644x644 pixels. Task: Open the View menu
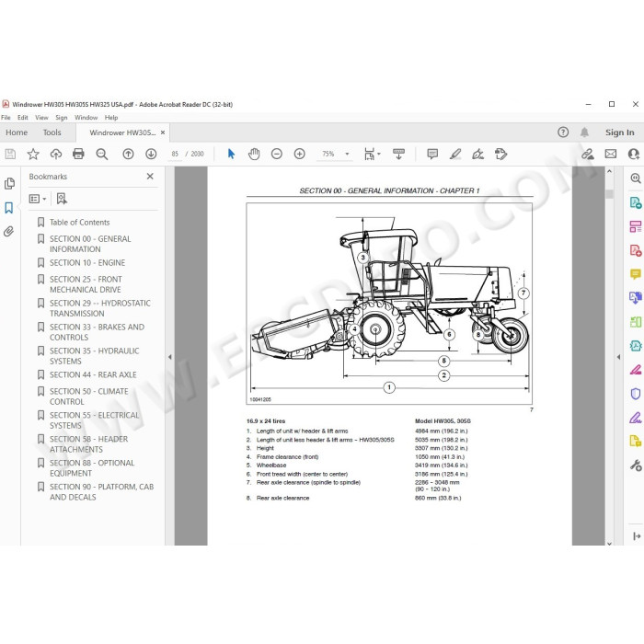(x=41, y=118)
